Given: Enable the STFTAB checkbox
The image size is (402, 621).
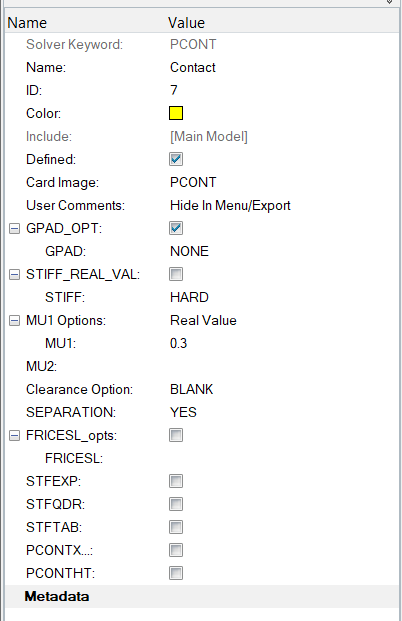Looking at the screenshot, I should (x=176, y=527).
